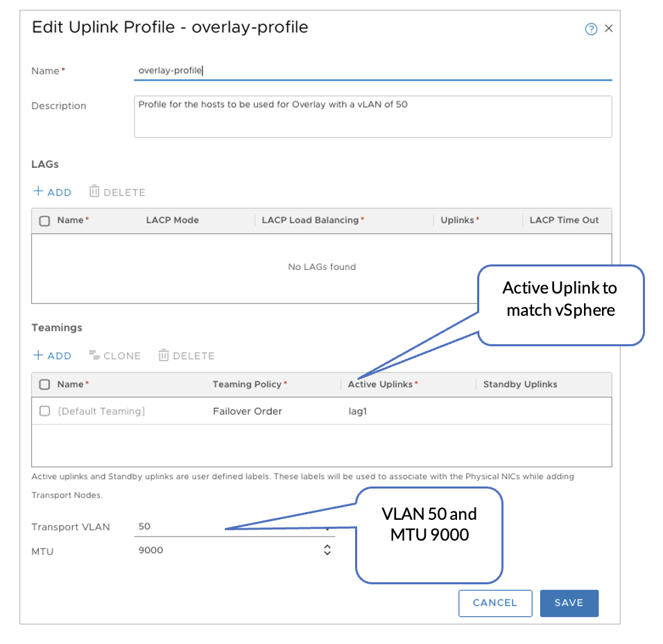Click the Failover Order teaming policy cell
Viewport: 663px width, 644px height.
click(x=248, y=412)
